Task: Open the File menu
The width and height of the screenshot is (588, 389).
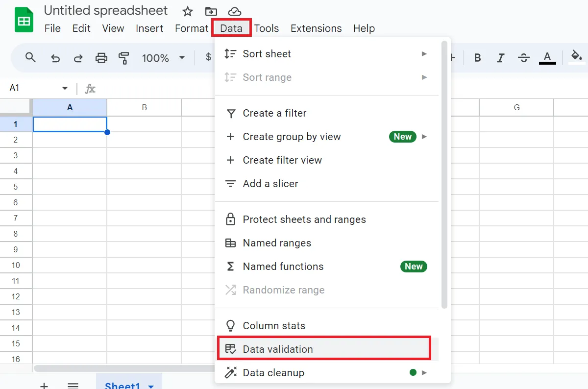Action: (x=52, y=28)
